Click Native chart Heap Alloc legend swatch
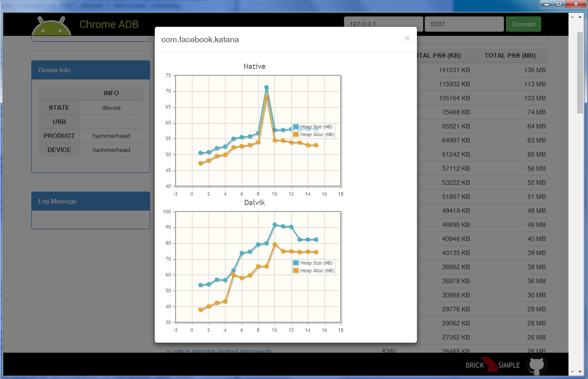Viewport: 588px width, 379px height. tap(296, 134)
